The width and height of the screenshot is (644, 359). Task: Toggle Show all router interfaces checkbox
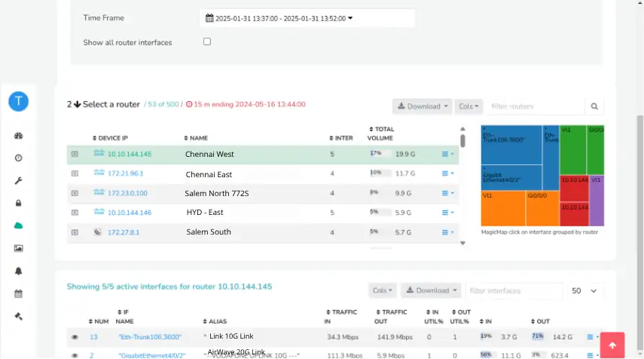[x=207, y=41]
